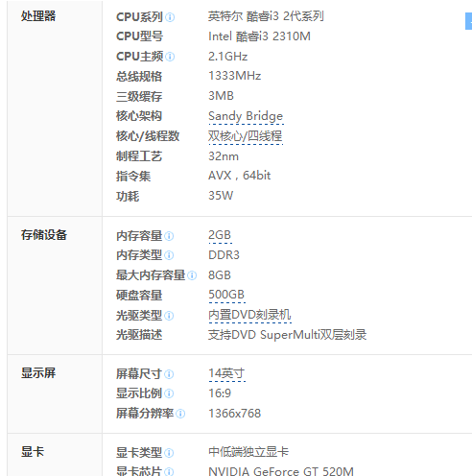Screen dimensions: 472x476
Task: Click the 8GB maximum memory value
Action: (220, 275)
